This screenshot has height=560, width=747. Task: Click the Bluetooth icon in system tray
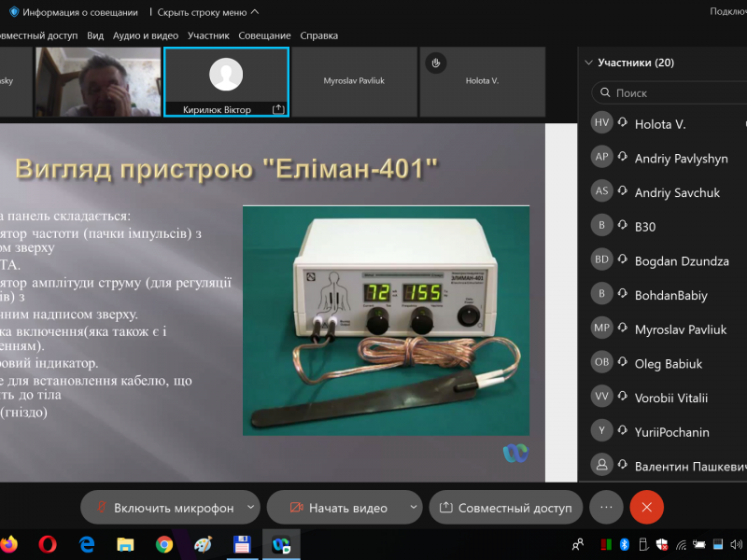(626, 544)
